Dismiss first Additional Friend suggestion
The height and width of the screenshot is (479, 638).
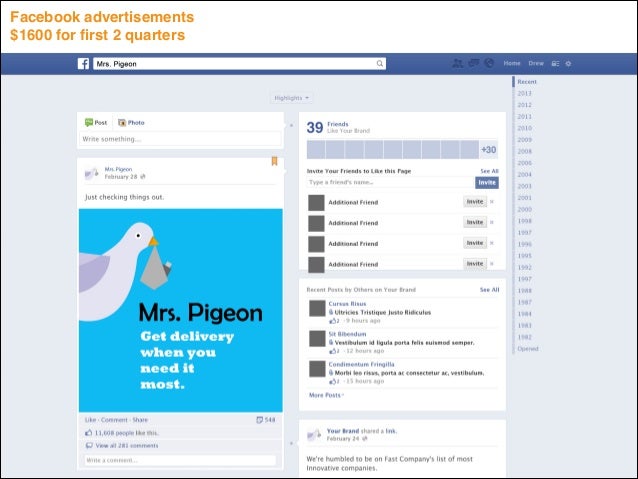[x=492, y=201]
